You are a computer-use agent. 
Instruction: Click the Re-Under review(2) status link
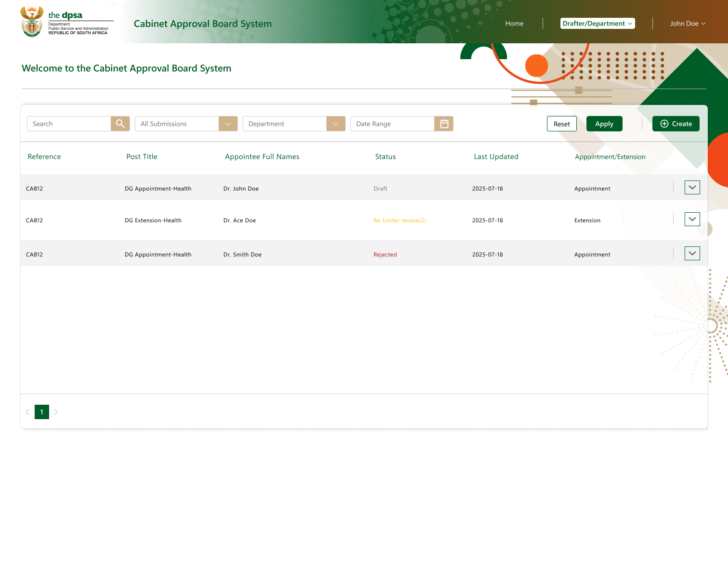[399, 220]
